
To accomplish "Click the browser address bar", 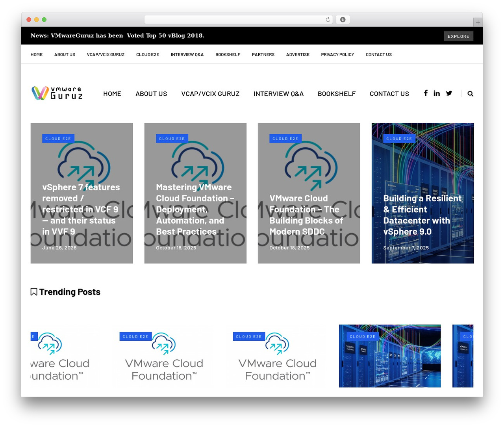I will click(x=239, y=20).
